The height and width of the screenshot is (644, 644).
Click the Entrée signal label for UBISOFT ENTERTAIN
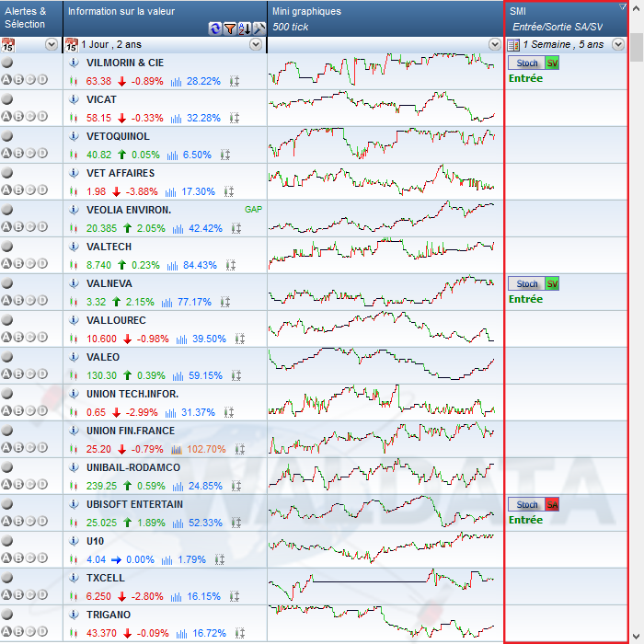pos(525,520)
